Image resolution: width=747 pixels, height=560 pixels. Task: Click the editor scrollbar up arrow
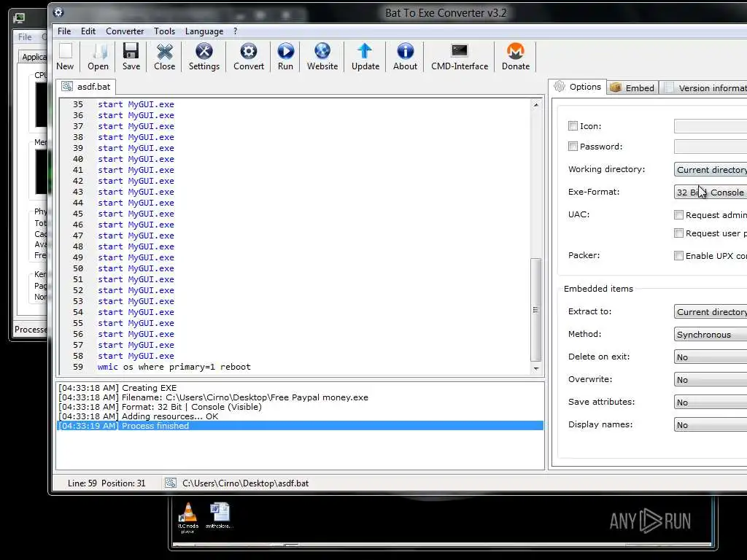[536, 105]
